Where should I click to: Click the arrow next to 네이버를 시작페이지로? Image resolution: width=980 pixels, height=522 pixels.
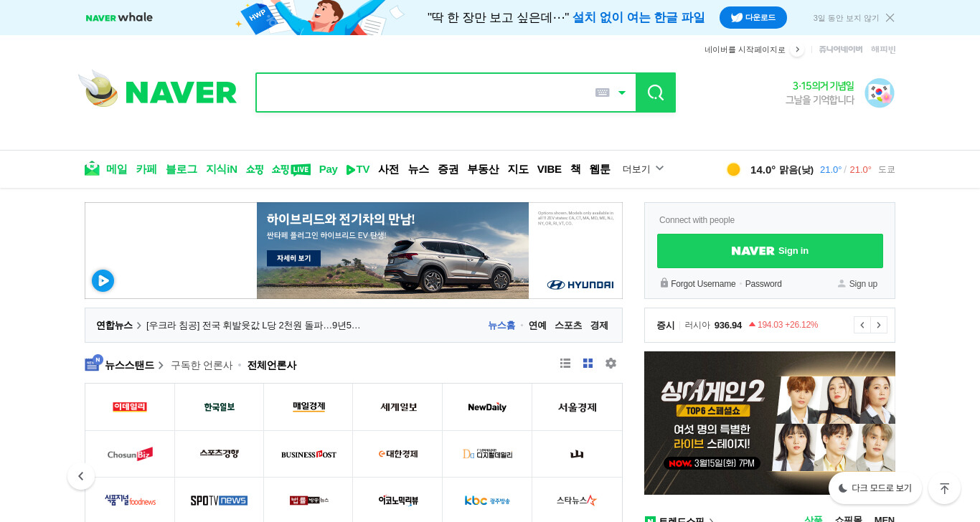pos(797,49)
